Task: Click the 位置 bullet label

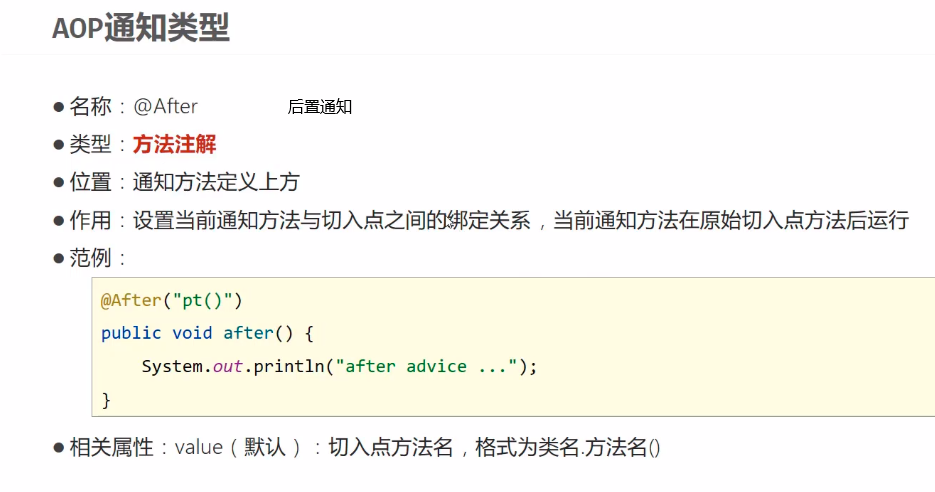Action: coord(90,182)
